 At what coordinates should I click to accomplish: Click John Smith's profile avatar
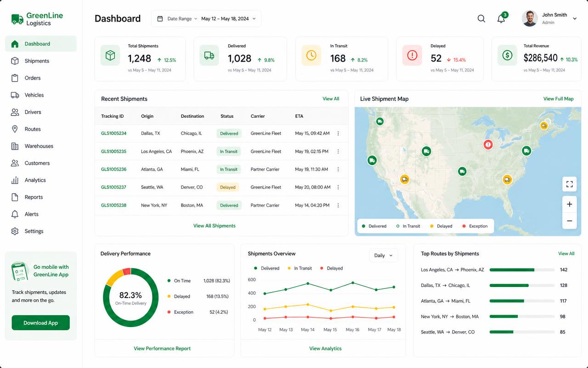tap(530, 18)
